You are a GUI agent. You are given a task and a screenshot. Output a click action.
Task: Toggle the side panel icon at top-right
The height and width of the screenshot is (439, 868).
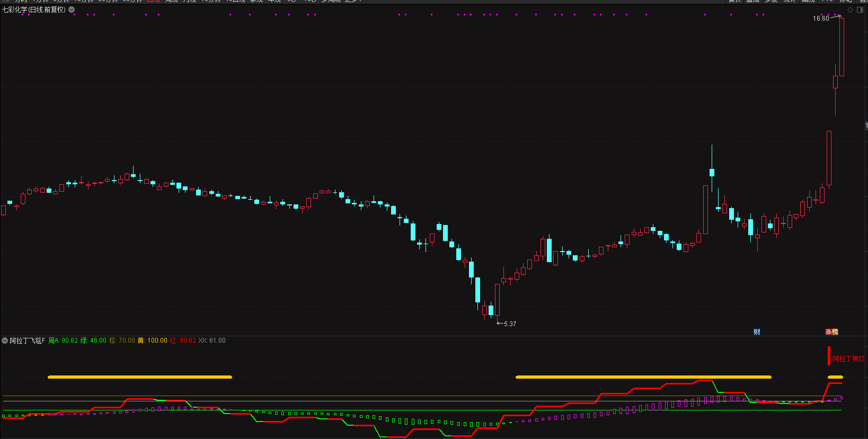click(861, 10)
